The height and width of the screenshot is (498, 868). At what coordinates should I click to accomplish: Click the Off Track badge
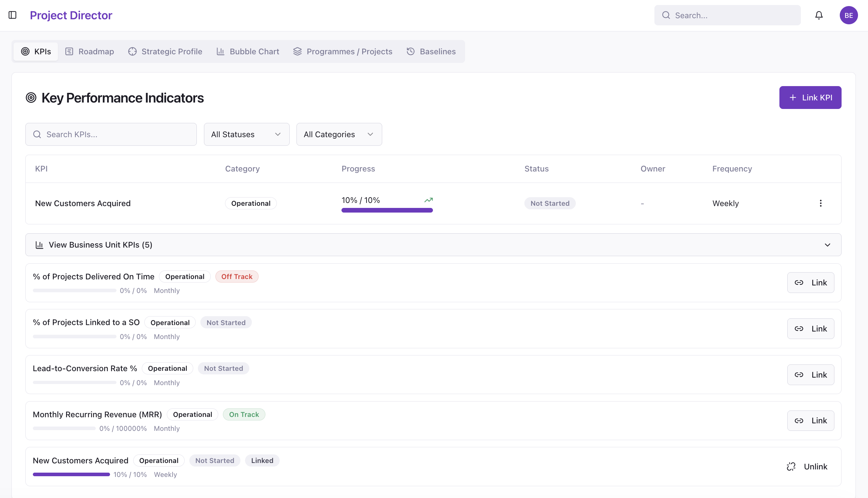237,277
